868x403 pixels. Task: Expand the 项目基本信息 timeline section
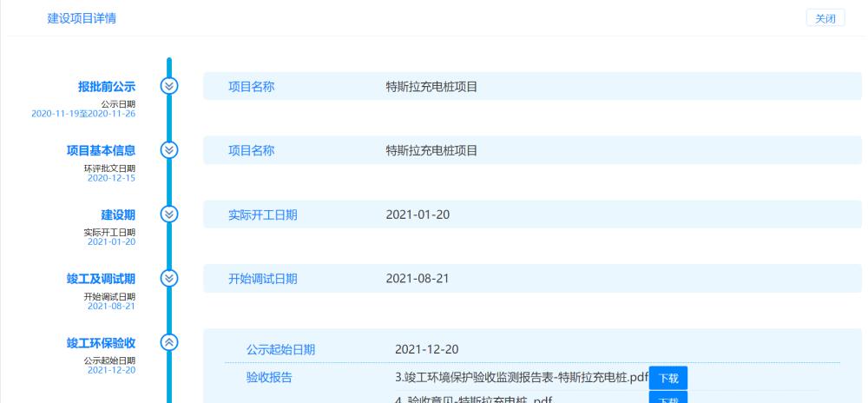(169, 150)
